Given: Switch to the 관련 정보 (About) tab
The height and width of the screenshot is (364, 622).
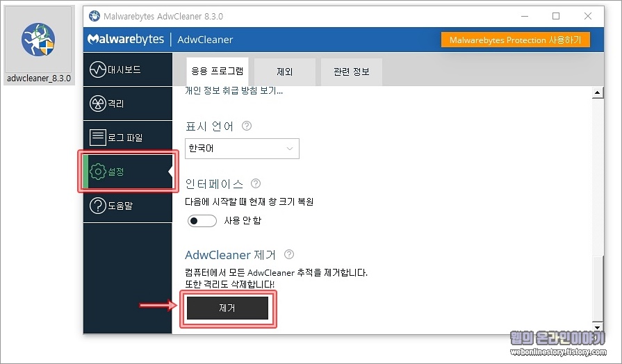Looking at the screenshot, I should tap(352, 72).
